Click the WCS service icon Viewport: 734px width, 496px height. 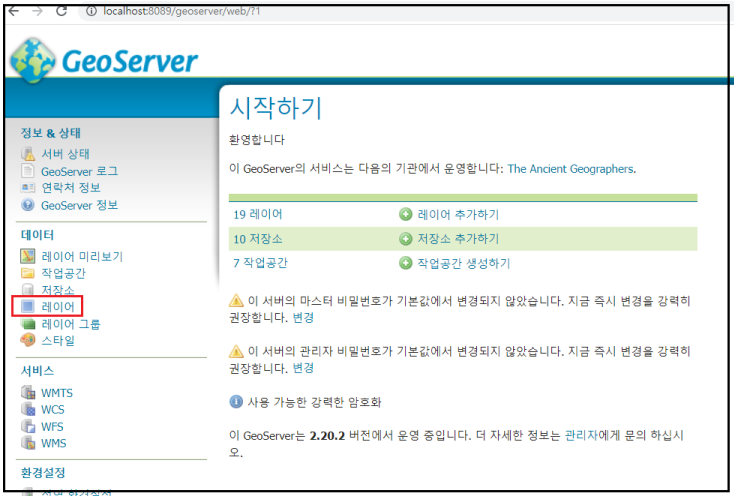coord(28,409)
